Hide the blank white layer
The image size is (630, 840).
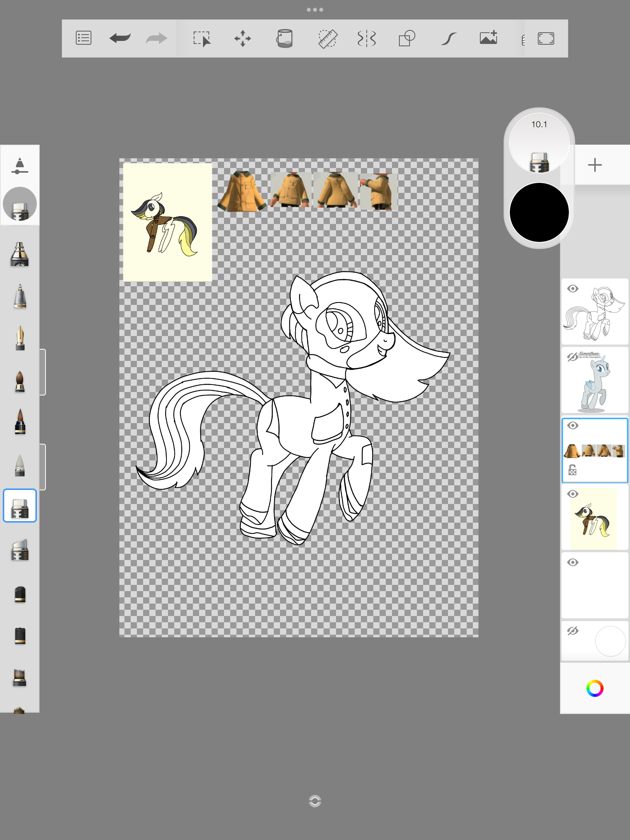point(573,562)
